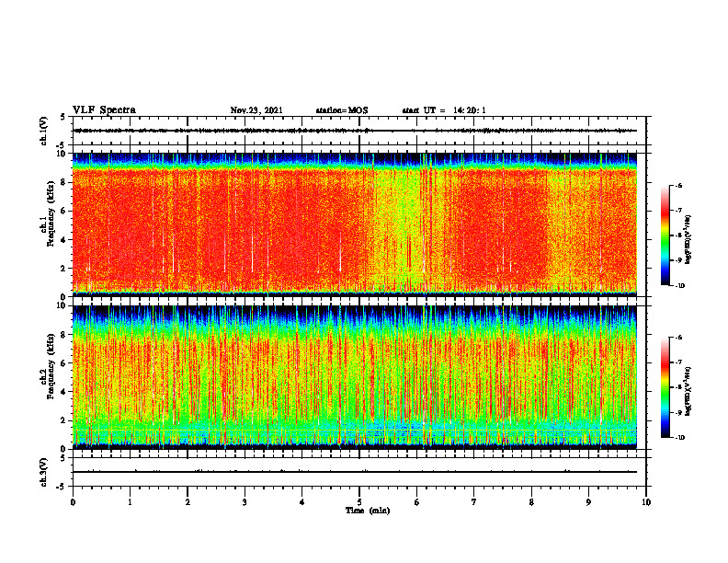Click the time axis tick label "6"
The width and height of the screenshot is (728, 563).
coord(416,502)
